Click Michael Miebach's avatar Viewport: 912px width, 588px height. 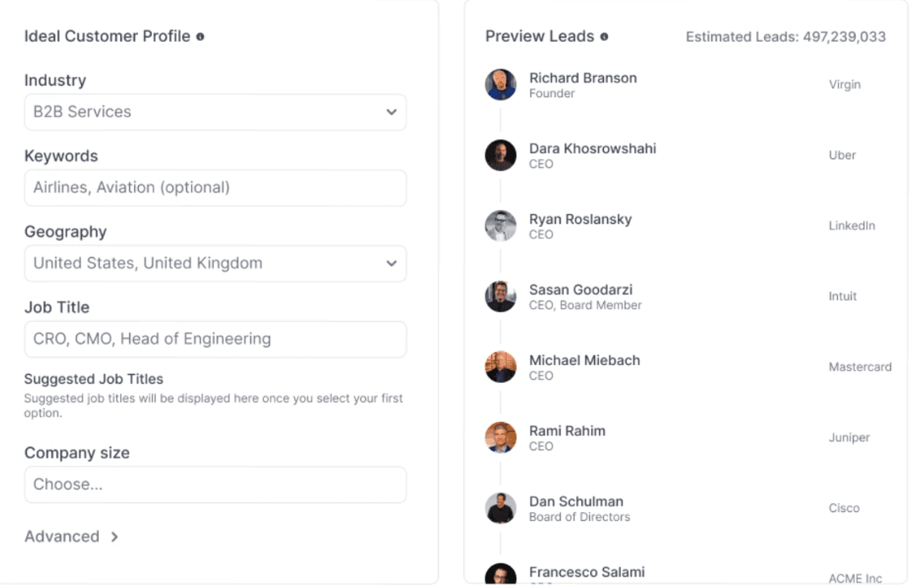click(500, 367)
